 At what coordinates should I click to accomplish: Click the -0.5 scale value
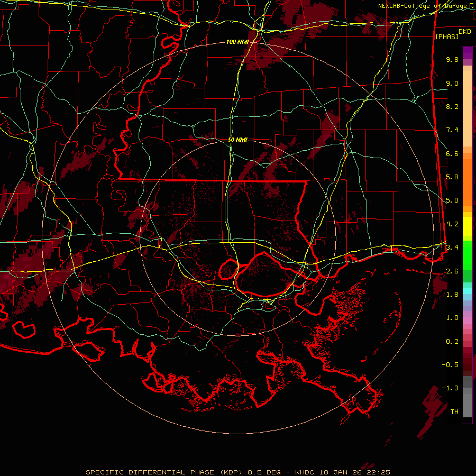pyautogui.click(x=450, y=365)
